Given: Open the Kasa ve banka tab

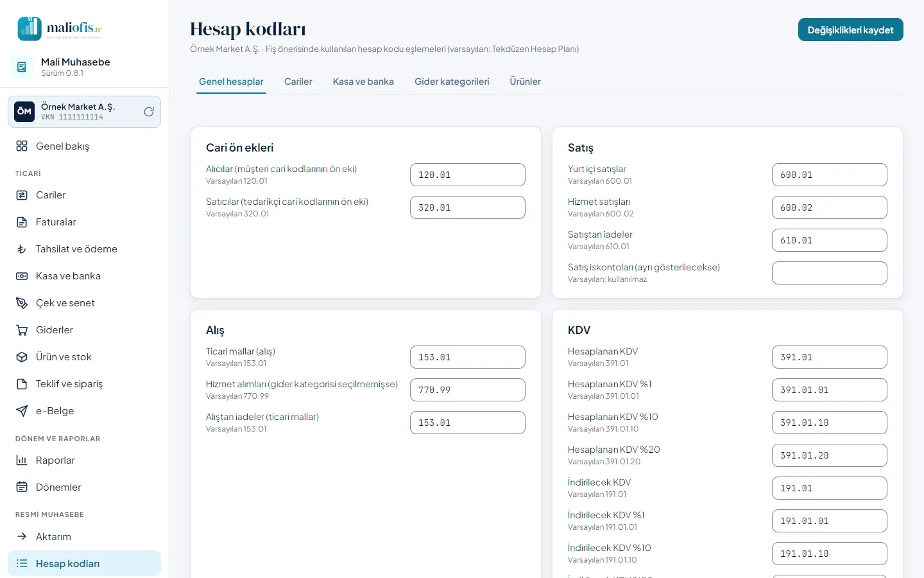Looking at the screenshot, I should click(363, 82).
